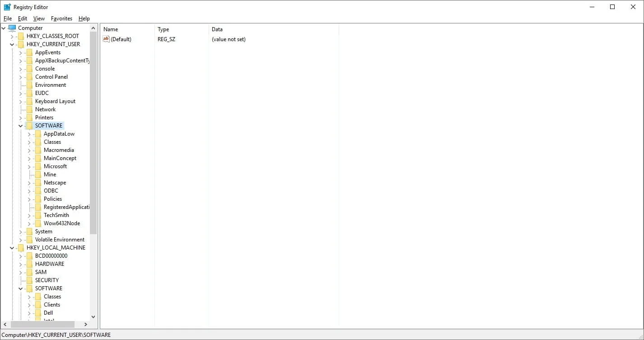Click the ab string icon beside (Default)
The height and width of the screenshot is (340, 644).
(x=106, y=39)
